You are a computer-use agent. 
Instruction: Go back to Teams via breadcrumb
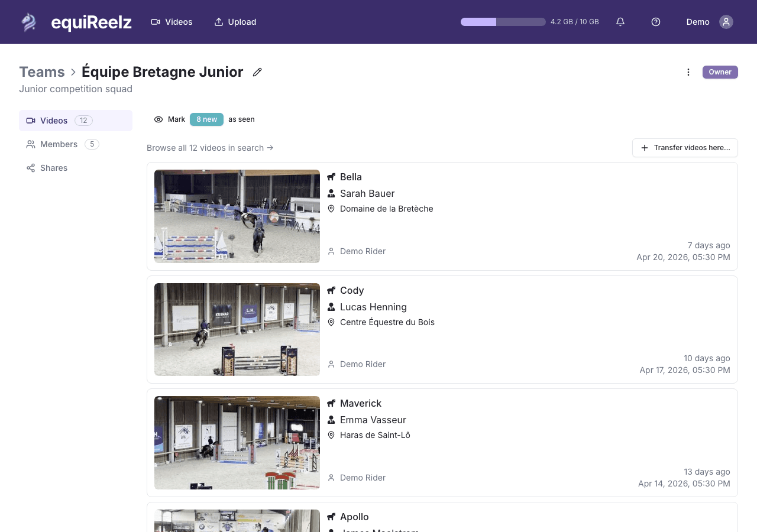click(42, 72)
